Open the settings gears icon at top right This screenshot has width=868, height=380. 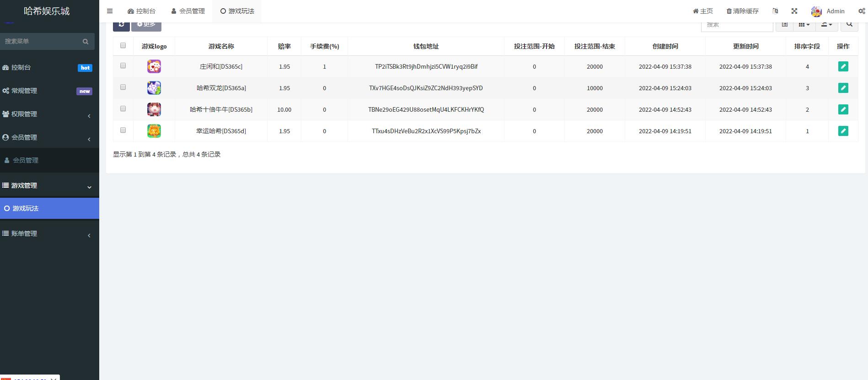click(x=862, y=11)
